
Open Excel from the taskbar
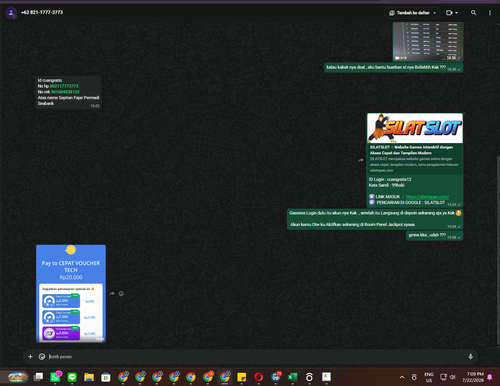point(292,377)
